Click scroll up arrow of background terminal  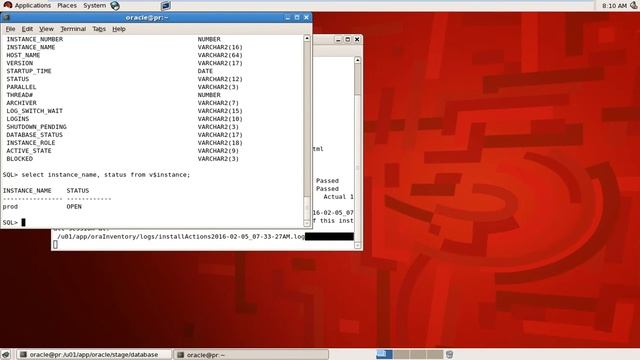(358, 60)
